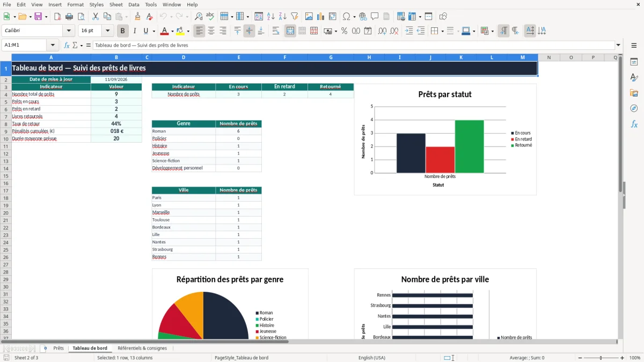Screen dimensions: 644x362
Task: Open the sidebar Gallery panel
Action: [x=634, y=93]
